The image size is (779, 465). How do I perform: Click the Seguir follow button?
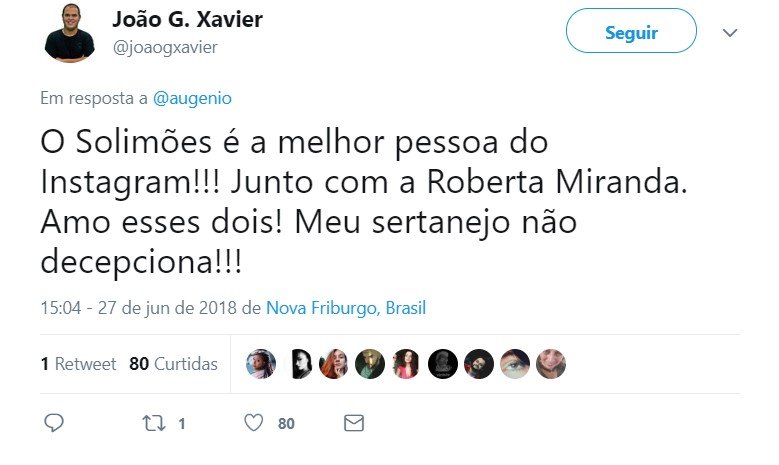[631, 33]
